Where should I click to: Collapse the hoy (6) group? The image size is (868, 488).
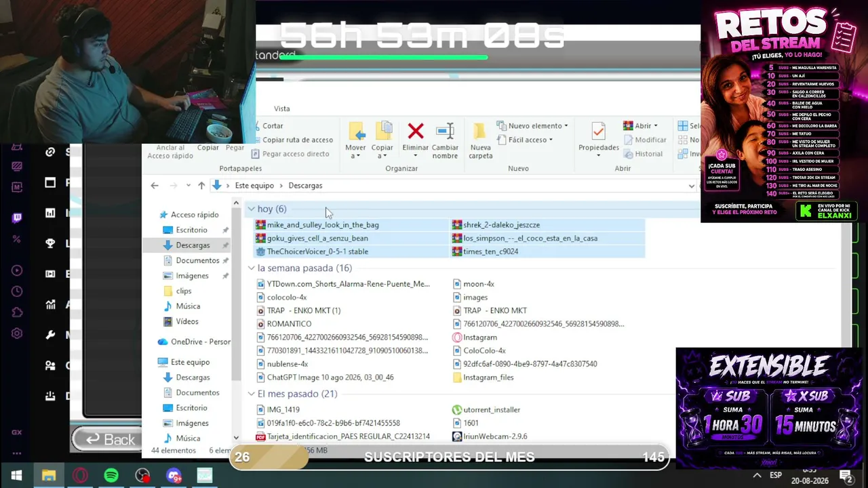(x=252, y=209)
